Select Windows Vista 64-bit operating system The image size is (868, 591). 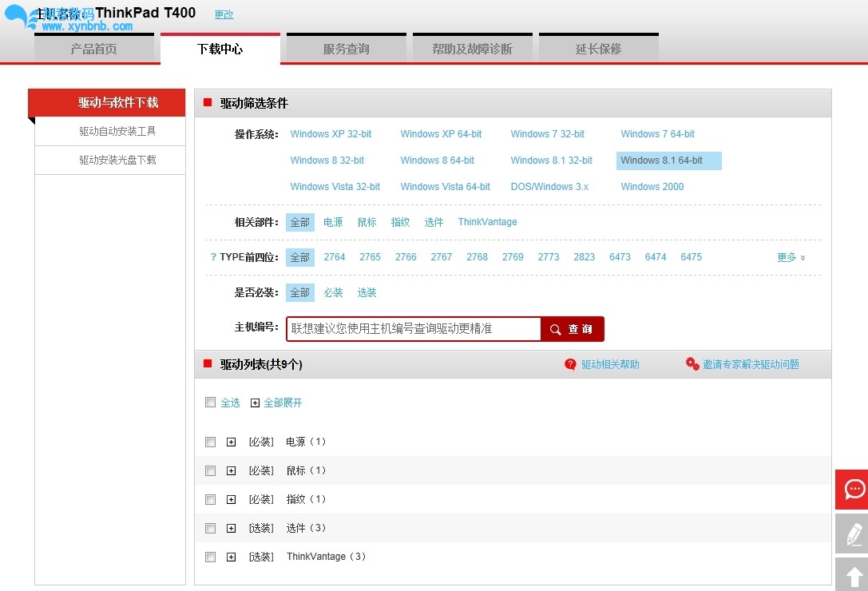tap(445, 187)
